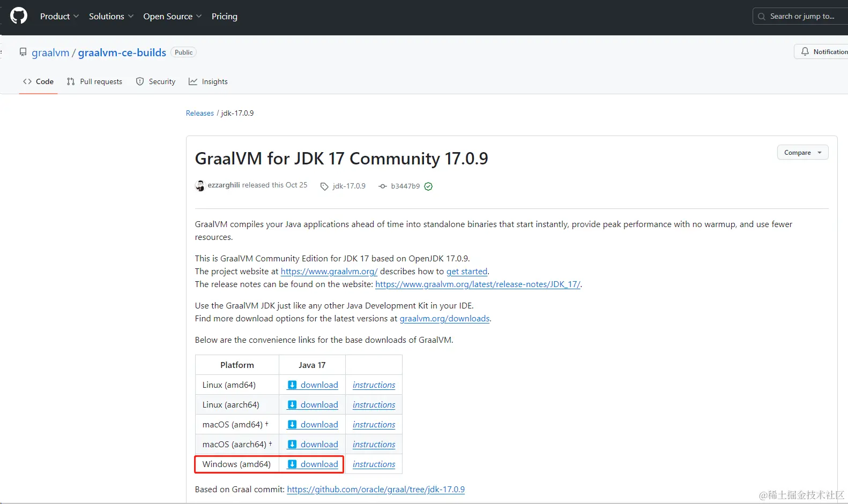The width and height of the screenshot is (848, 504).
Task: Click the Notifications bell button
Action: click(x=821, y=52)
